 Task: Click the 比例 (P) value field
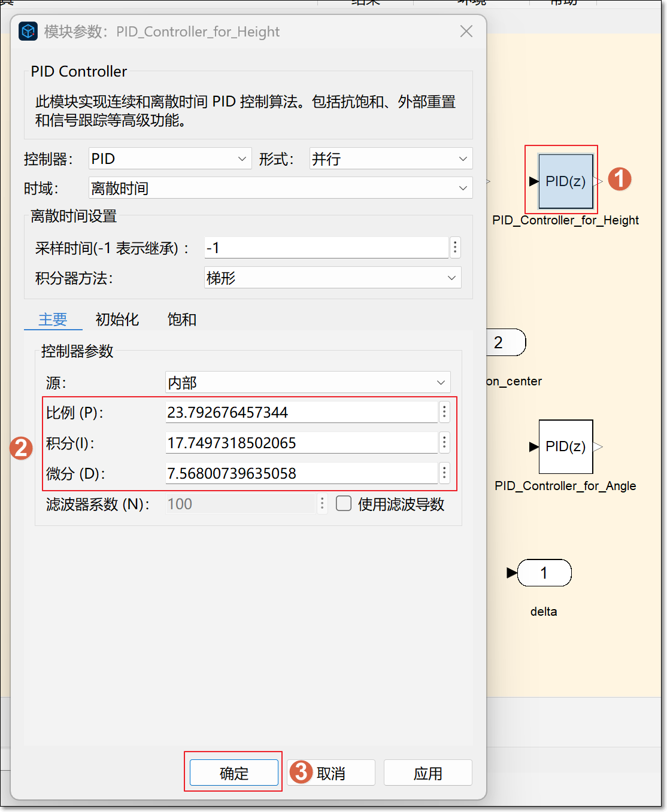(x=302, y=412)
